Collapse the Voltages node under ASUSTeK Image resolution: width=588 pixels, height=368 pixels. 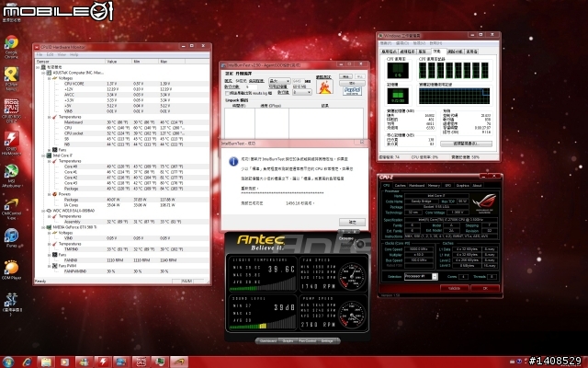point(49,78)
